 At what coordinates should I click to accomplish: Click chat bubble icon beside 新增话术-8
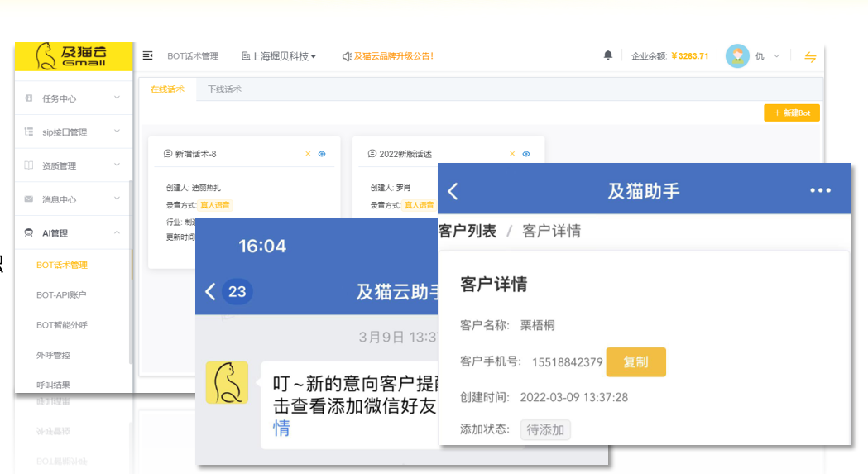point(168,153)
